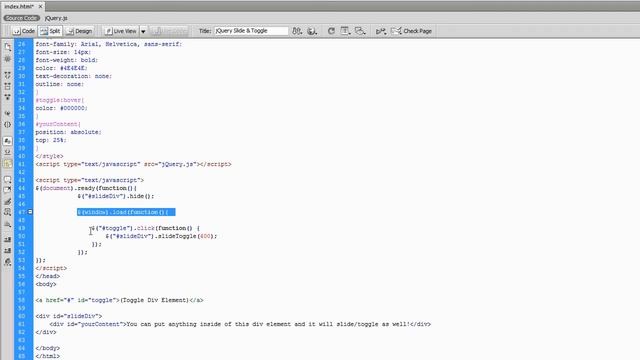Click the Check Page button
Image resolution: width=640 pixels, height=360 pixels.
(x=411, y=31)
